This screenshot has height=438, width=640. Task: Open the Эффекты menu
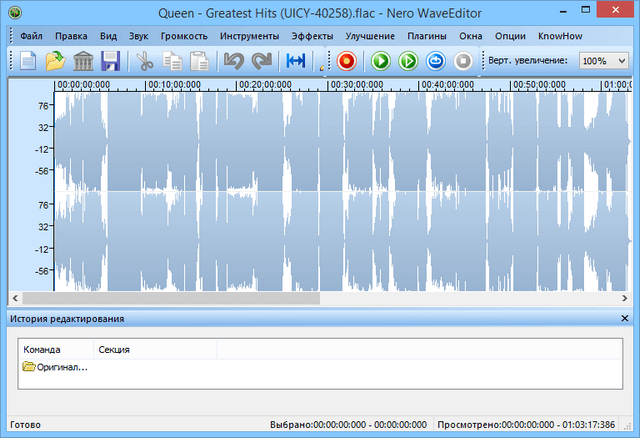(312, 36)
